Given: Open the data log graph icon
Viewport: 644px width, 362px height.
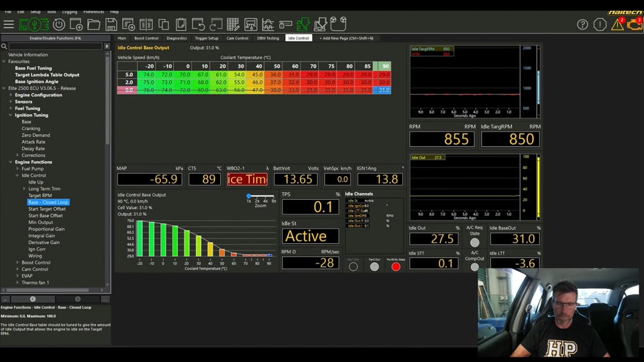Looking at the screenshot, I should 268,25.
